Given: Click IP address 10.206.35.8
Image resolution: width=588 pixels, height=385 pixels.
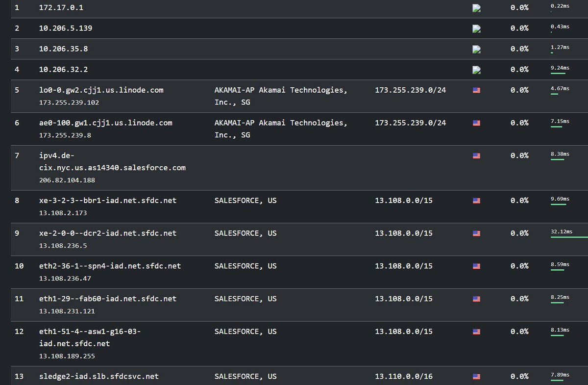Looking at the screenshot, I should point(64,49).
